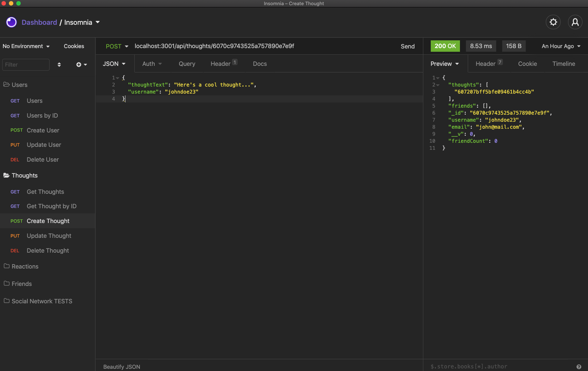Screen dimensions: 588x371
Task: Fold the response thoughts array at line 2
Action: [438, 85]
